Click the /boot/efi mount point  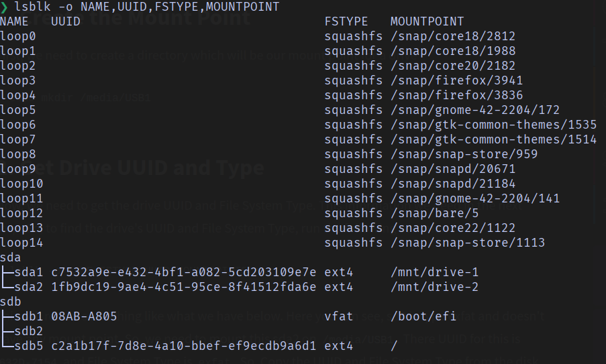423,316
